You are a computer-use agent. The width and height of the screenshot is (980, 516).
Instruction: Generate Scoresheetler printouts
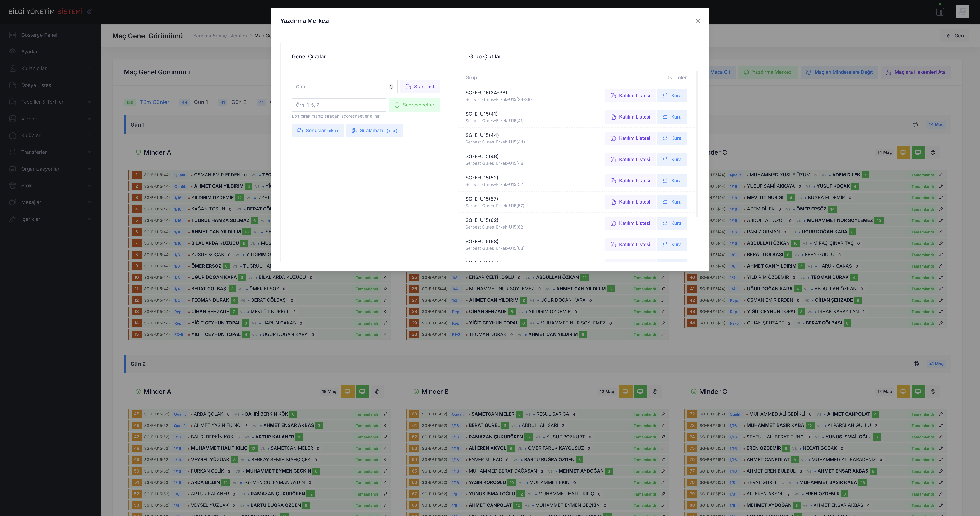[x=414, y=105]
